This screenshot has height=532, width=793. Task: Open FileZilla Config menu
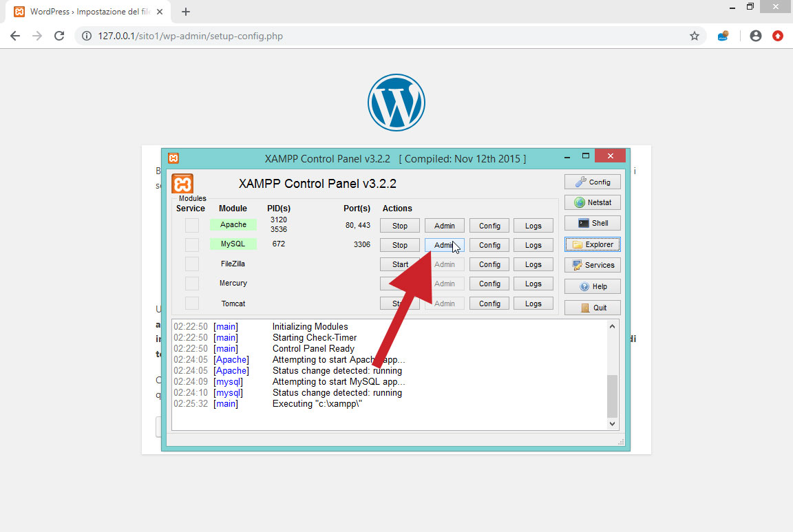click(489, 264)
